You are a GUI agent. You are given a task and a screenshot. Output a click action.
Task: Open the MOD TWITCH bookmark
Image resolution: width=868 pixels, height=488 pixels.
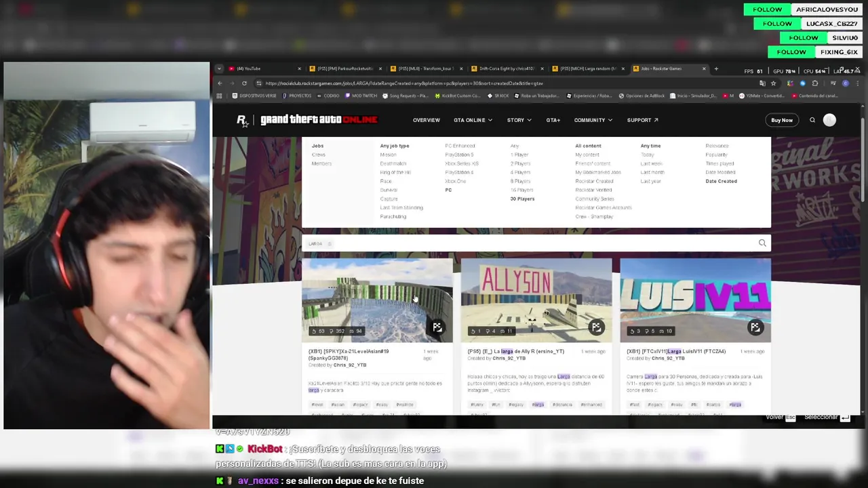pos(361,96)
